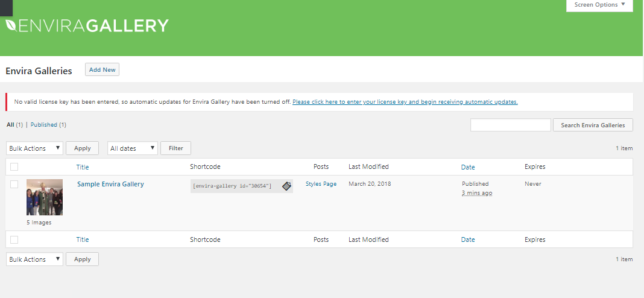Sort by the Title column header

coord(82,167)
